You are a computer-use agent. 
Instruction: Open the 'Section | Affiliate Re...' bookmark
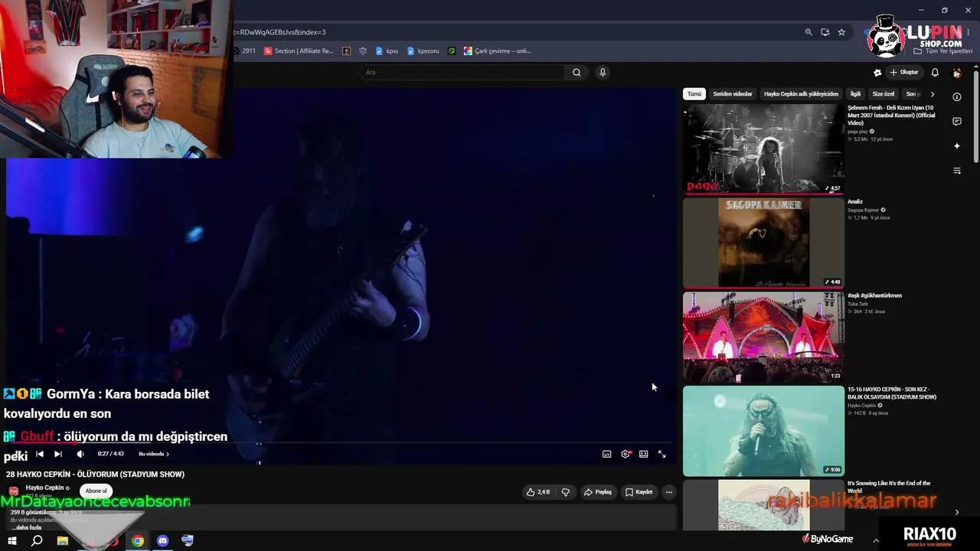(x=299, y=51)
